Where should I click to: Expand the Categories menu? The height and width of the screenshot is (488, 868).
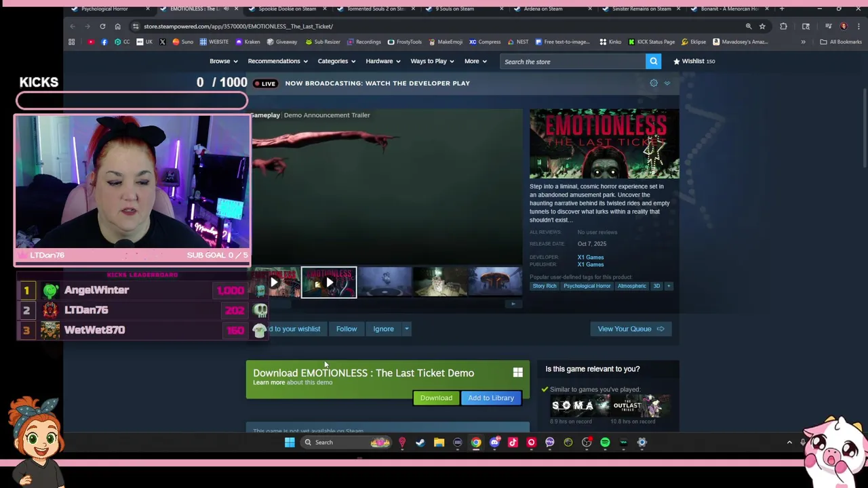336,61
